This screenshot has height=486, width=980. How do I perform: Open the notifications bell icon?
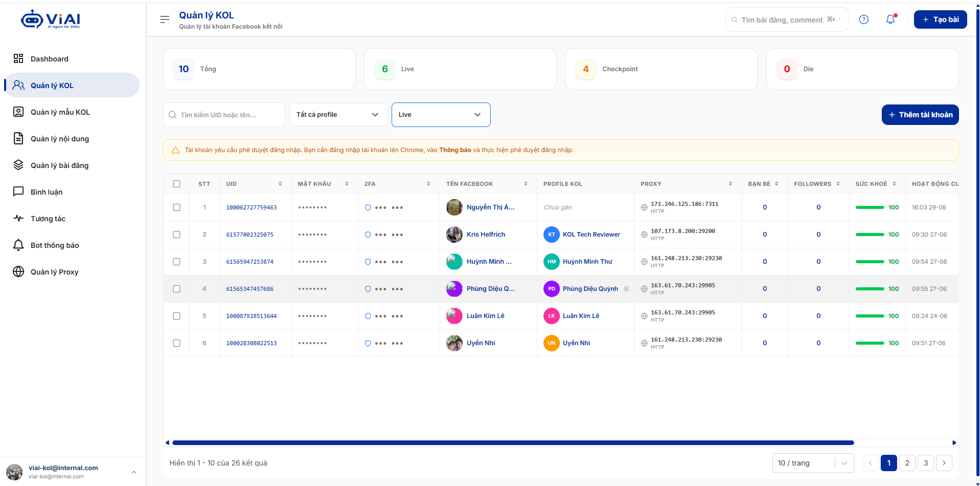click(x=890, y=19)
